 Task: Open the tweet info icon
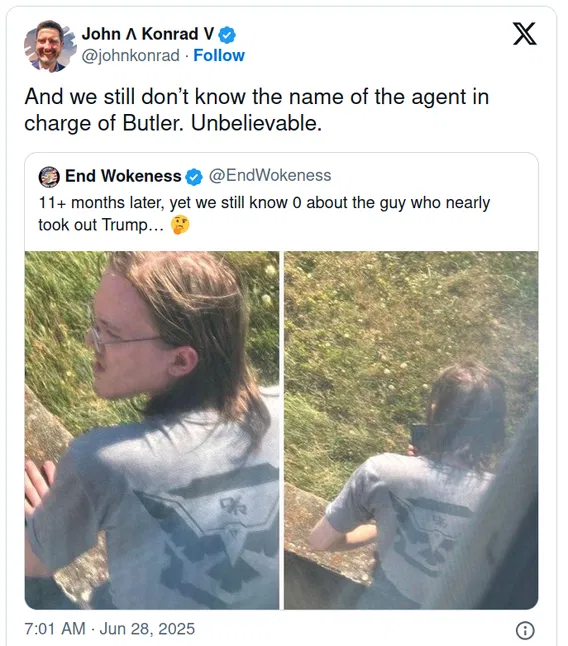(x=525, y=630)
